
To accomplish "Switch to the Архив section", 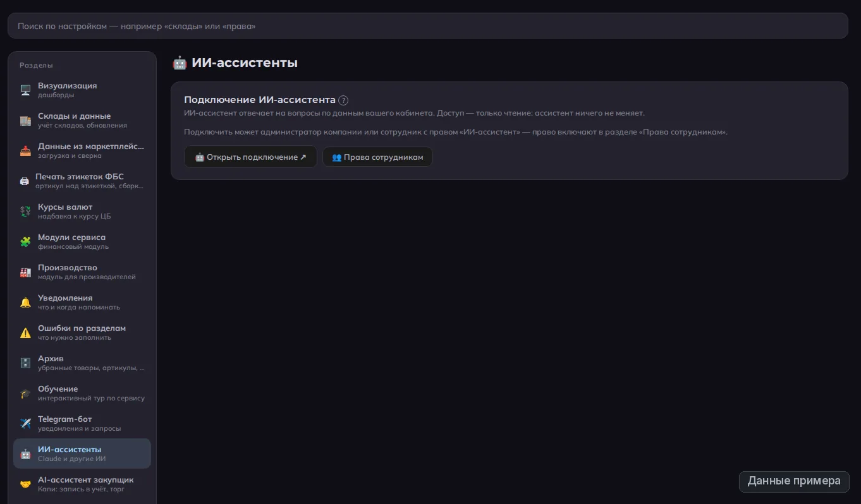I will [x=82, y=363].
